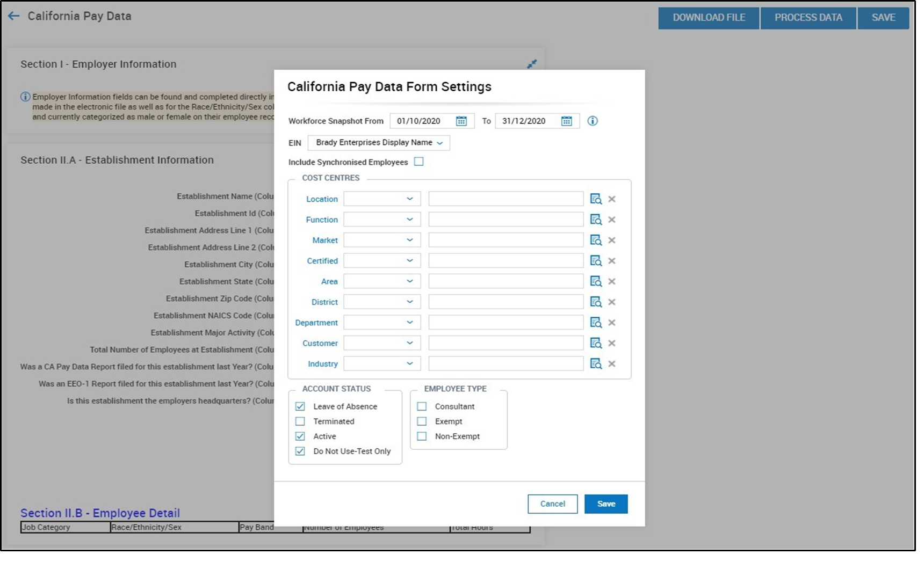Go back using the California Pay Data arrow

coord(14,16)
